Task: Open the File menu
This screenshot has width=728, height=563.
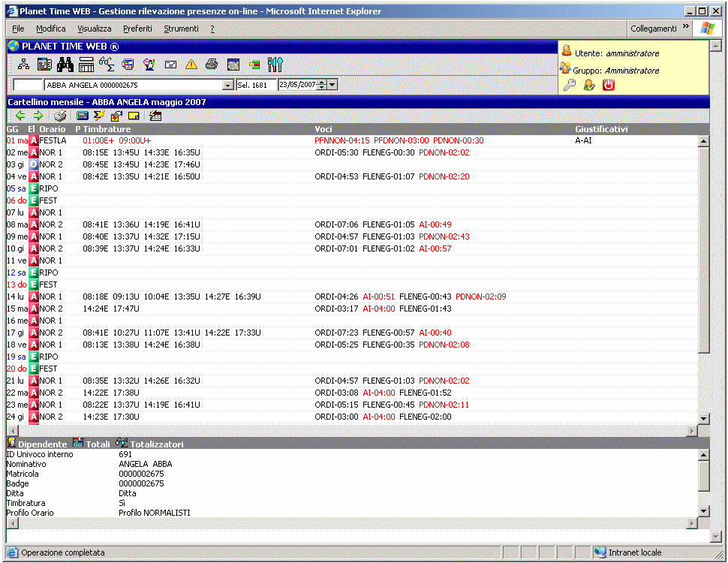Action: (18, 29)
